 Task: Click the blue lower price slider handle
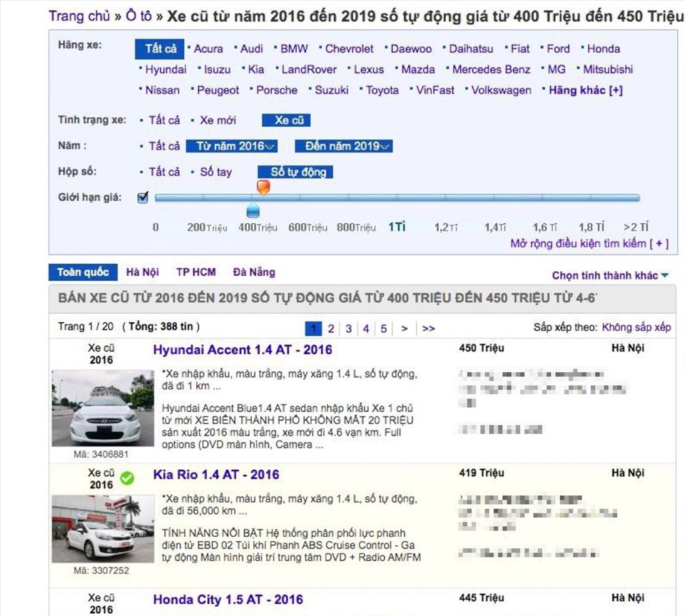[x=253, y=210]
